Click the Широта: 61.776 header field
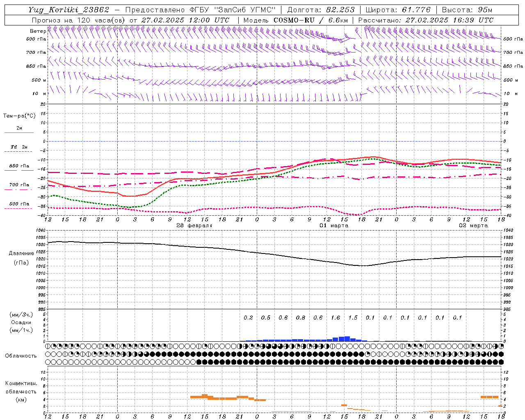Viewport: 525px width, 420px height. click(x=398, y=10)
